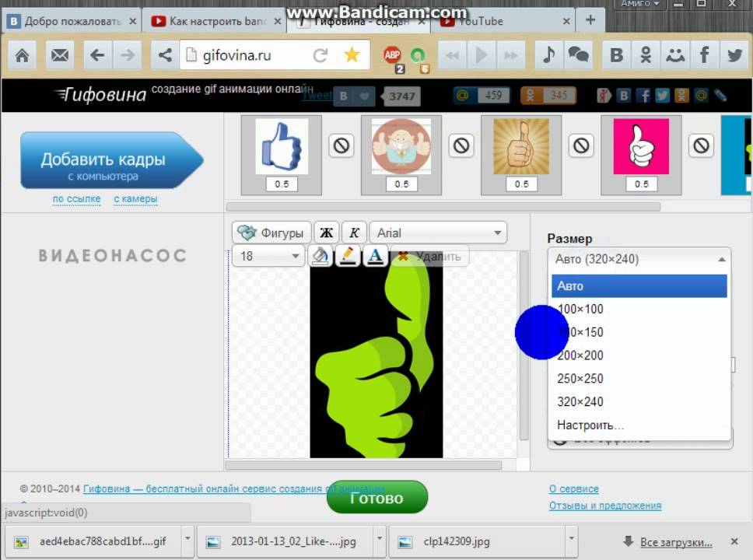Open VKontakte B icon in toolbar
The height and width of the screenshot is (560, 753).
617,55
